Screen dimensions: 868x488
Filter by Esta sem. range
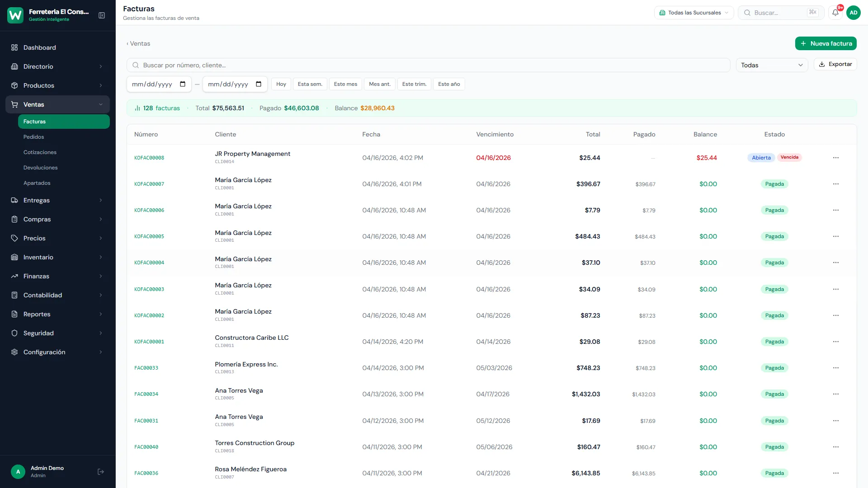310,84
